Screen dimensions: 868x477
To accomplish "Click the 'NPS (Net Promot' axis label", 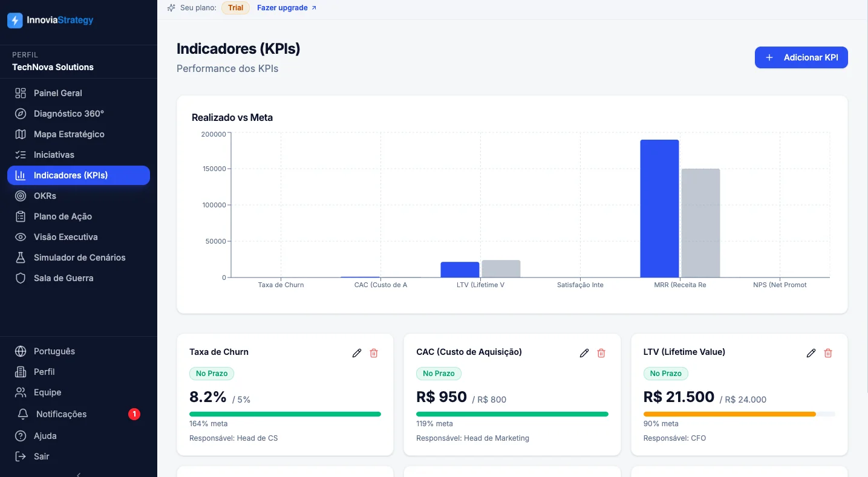I will coord(780,285).
